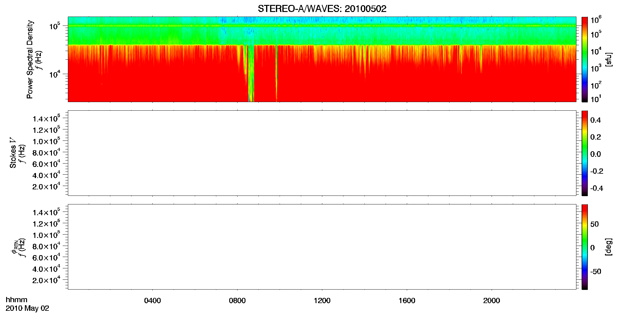Click the 10^1 label on sfu color bar
644x332 pixels.
(x=596, y=99)
